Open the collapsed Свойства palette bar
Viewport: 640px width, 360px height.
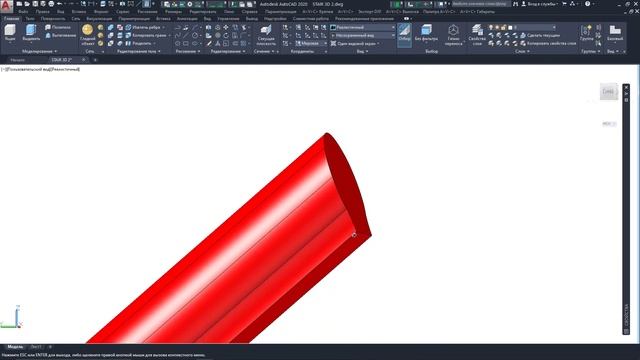click(x=626, y=209)
